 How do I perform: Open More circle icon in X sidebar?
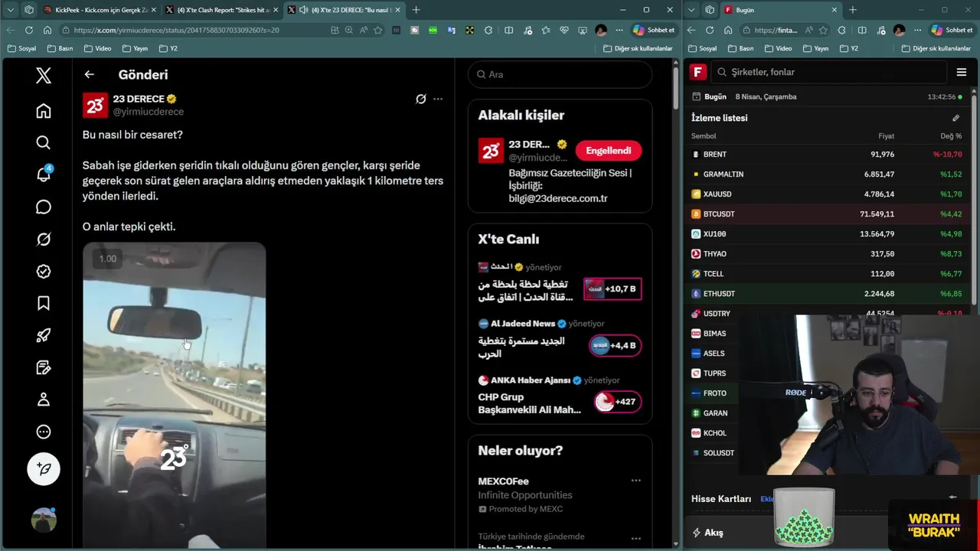(x=44, y=432)
